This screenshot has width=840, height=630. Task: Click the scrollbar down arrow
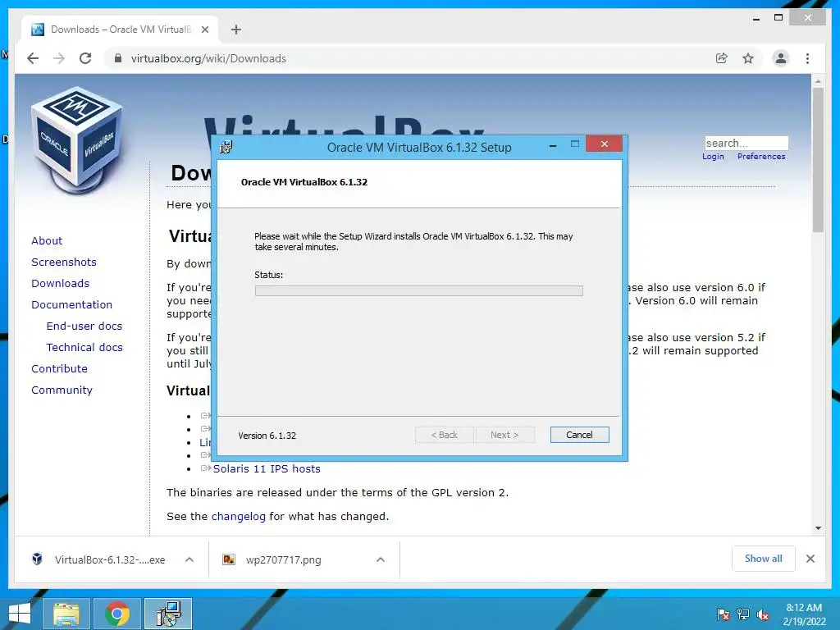coord(818,528)
